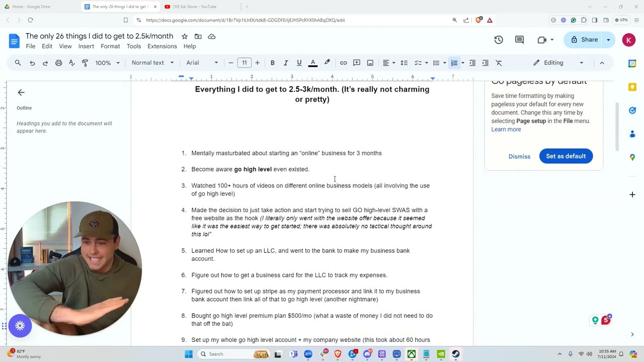Open the Insert menu
This screenshot has height=362, width=644.
point(86,46)
